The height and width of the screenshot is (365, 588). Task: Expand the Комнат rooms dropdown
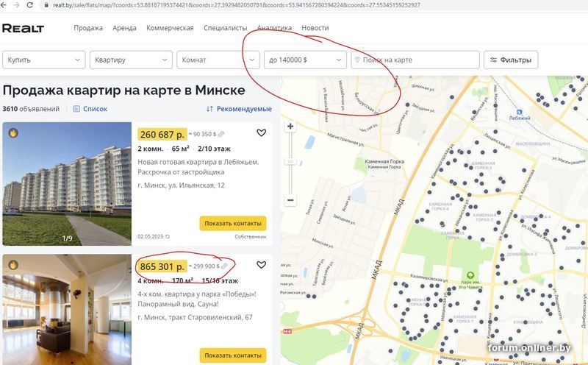tap(218, 60)
